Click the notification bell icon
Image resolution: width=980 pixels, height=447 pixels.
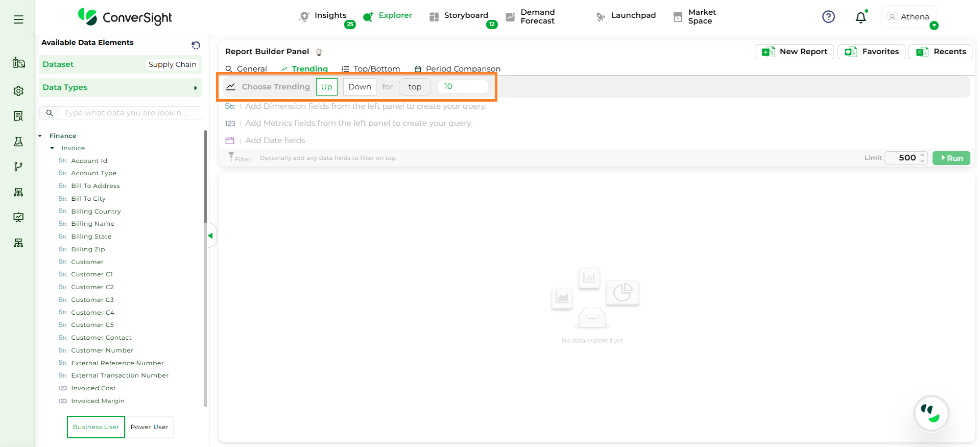[861, 17]
